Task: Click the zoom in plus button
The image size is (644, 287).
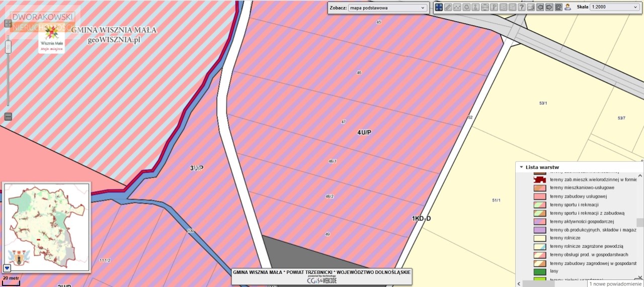Action: click(8, 23)
